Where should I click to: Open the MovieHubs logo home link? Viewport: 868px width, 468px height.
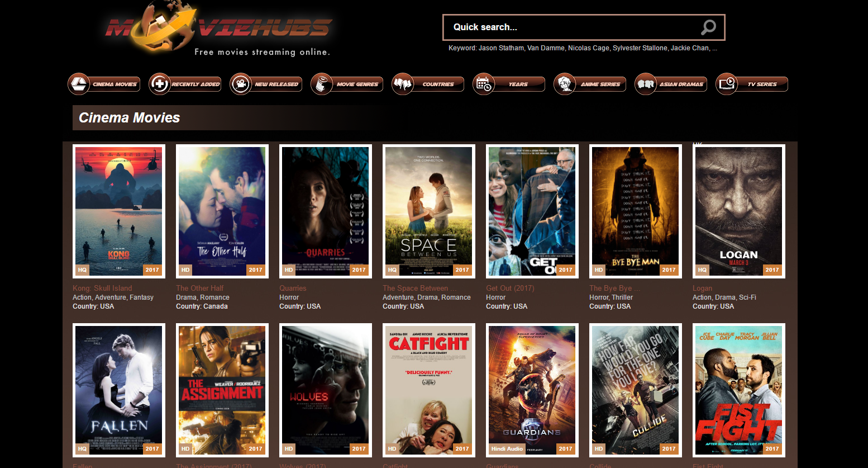(x=219, y=29)
